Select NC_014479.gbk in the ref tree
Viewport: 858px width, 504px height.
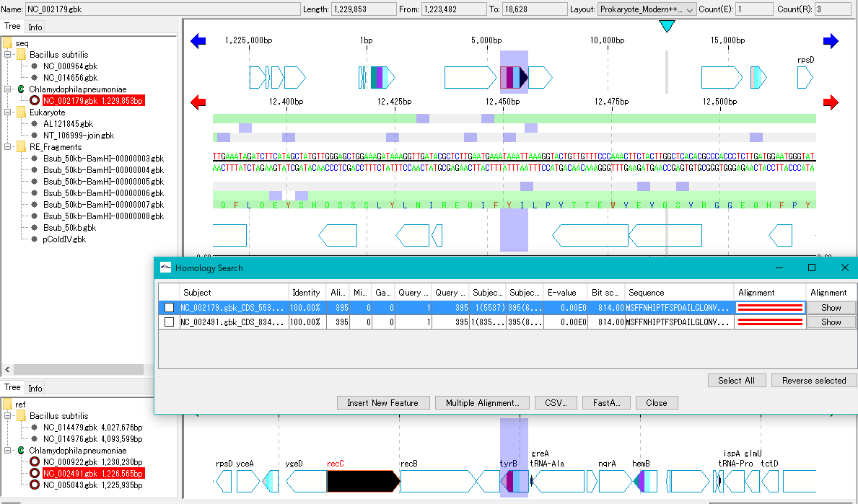coord(93,428)
